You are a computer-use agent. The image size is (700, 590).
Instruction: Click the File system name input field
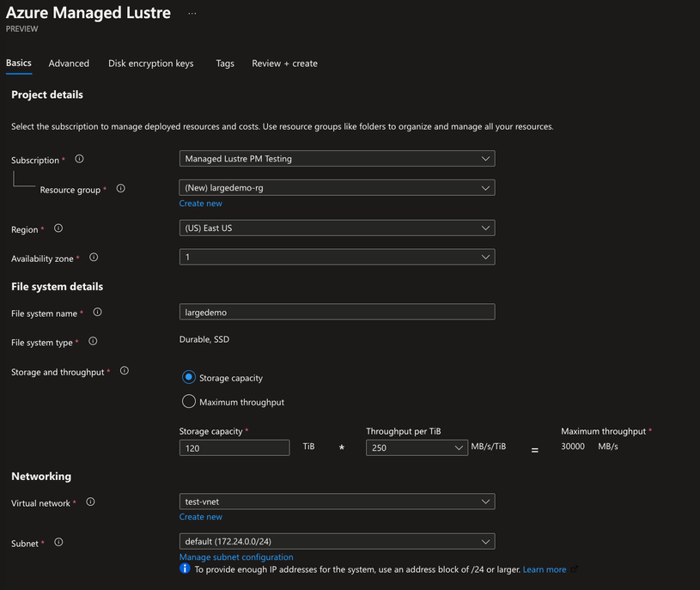[337, 312]
